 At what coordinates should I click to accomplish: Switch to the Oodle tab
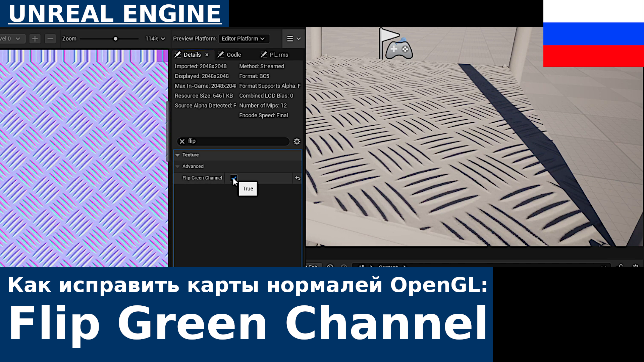[229, 55]
